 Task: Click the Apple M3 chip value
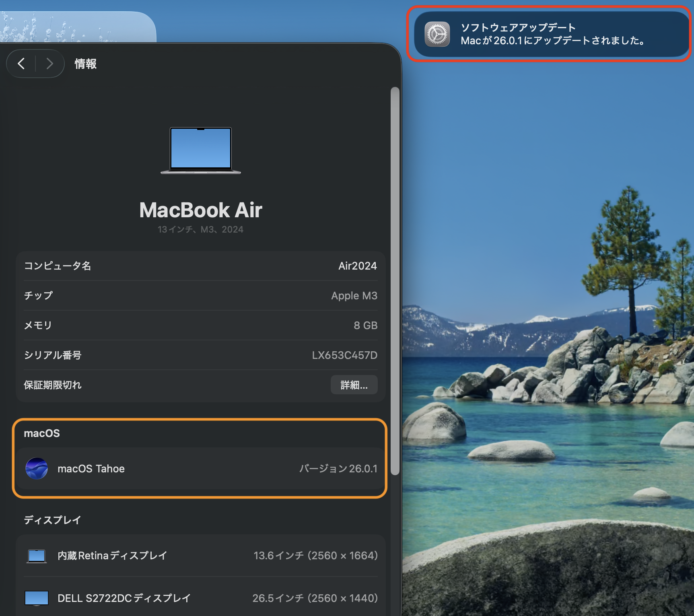tap(354, 296)
